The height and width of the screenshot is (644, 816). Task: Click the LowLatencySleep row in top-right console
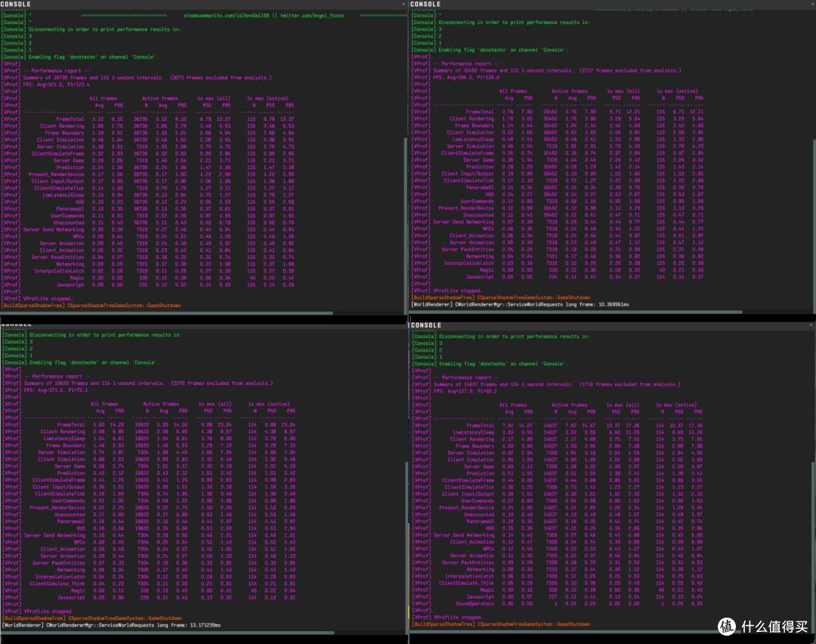(x=558, y=140)
